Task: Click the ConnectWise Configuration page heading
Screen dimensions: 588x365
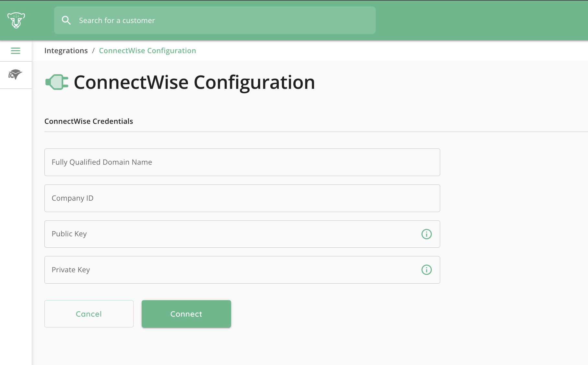Action: coord(194,82)
